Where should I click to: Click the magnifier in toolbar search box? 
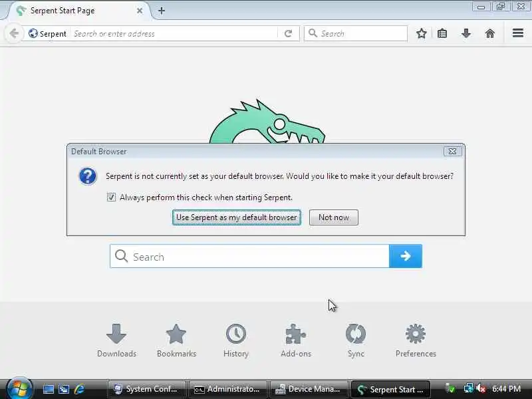tap(313, 33)
